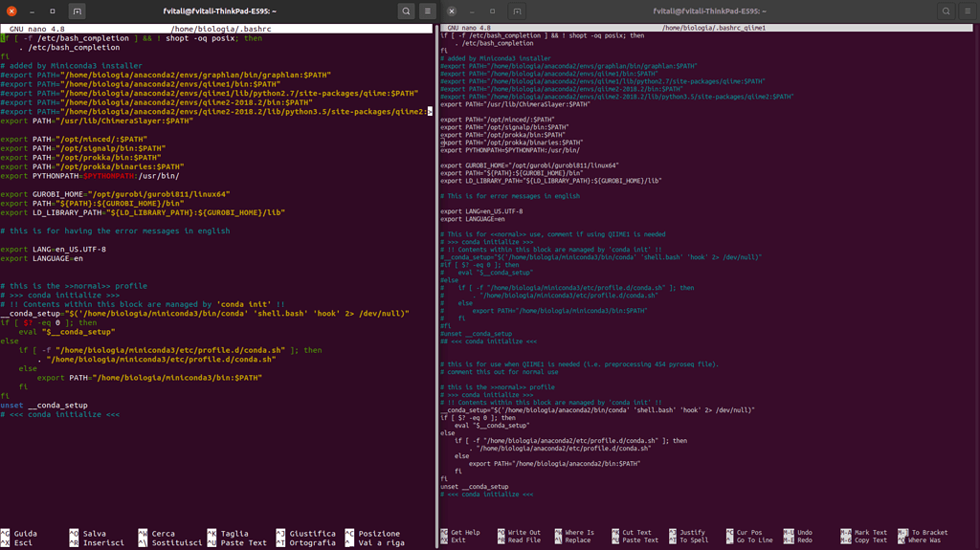Click search icon in right terminal header

946,11
